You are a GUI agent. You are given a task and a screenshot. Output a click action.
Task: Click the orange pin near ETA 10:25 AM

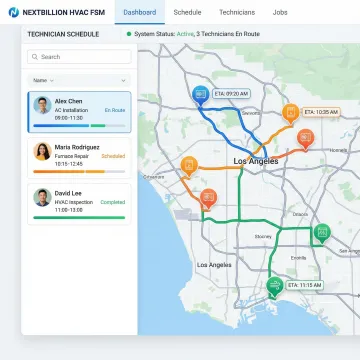tap(291, 114)
